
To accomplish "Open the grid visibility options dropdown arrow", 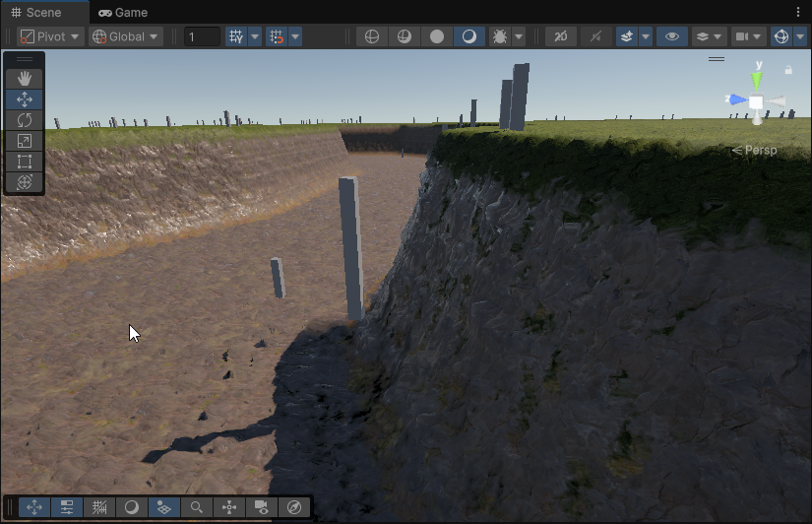I will (255, 36).
